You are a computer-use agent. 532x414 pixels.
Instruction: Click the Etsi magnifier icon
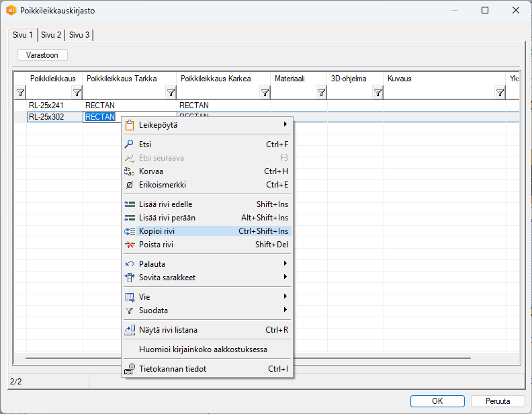tap(130, 144)
